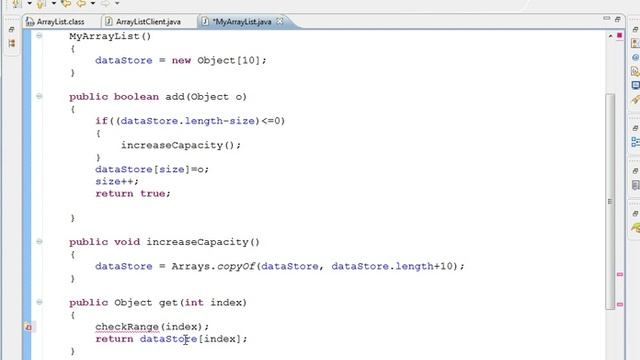
Task: Click the 'return true;' statement
Action: 133,193
